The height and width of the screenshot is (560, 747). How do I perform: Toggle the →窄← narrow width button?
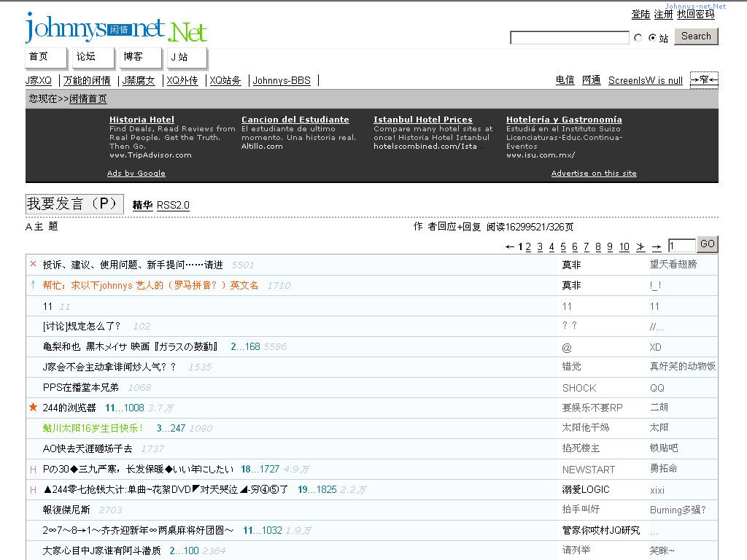(x=704, y=80)
